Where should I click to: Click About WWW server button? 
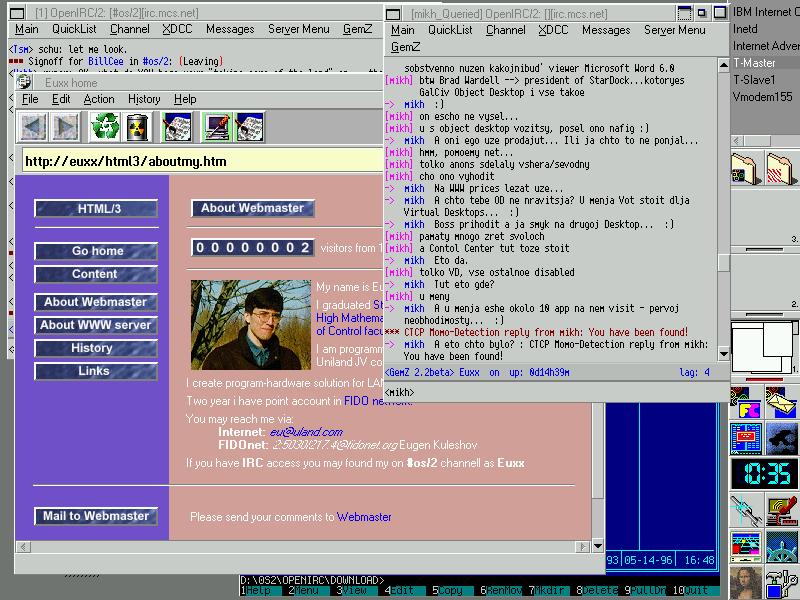point(96,325)
